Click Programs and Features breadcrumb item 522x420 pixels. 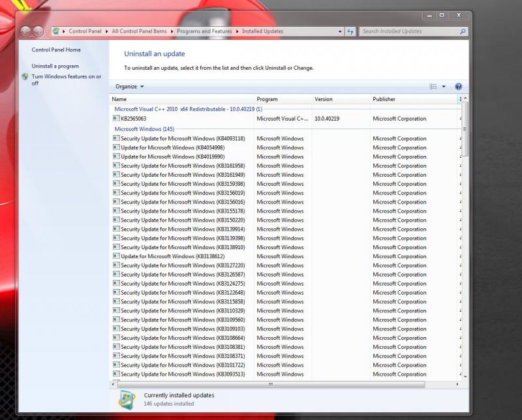tap(203, 31)
